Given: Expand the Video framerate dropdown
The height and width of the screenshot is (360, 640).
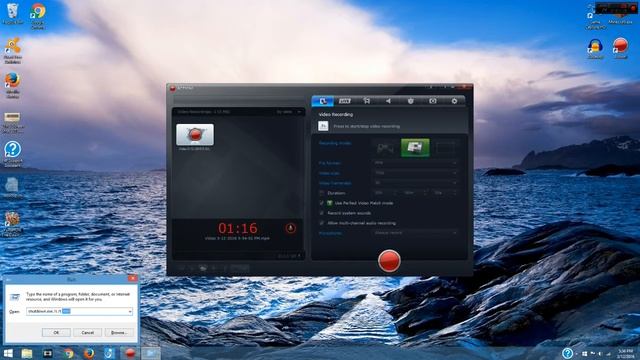Looking at the screenshot, I should click(x=415, y=183).
